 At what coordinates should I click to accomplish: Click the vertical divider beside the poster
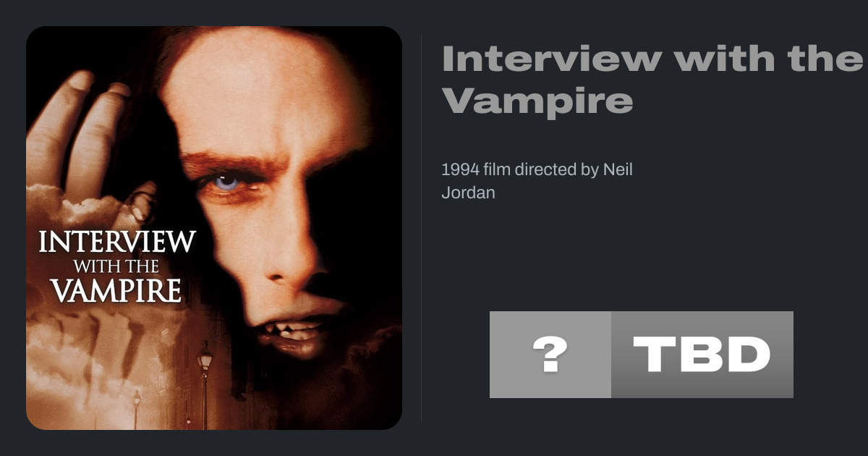421,228
